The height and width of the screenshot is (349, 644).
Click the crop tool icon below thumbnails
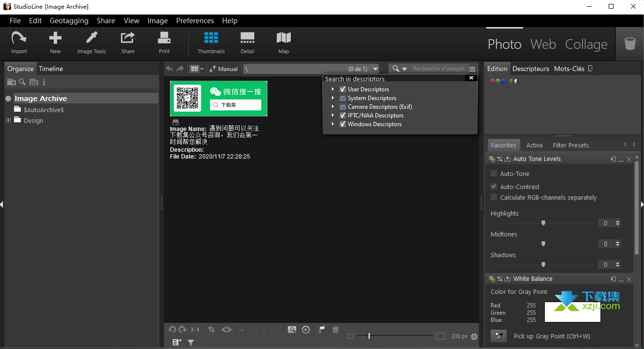coord(211,329)
